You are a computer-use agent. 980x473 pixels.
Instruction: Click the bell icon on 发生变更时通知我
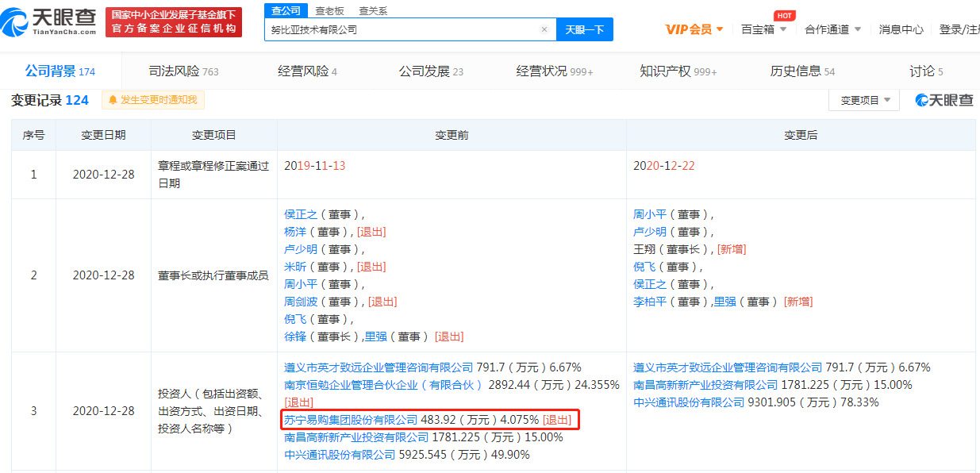pos(113,100)
